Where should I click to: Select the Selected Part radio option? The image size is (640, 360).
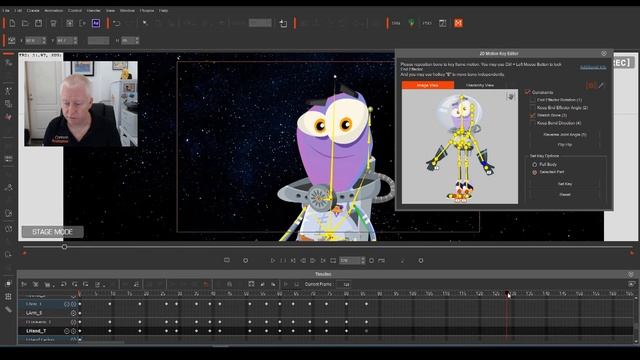[x=535, y=172]
